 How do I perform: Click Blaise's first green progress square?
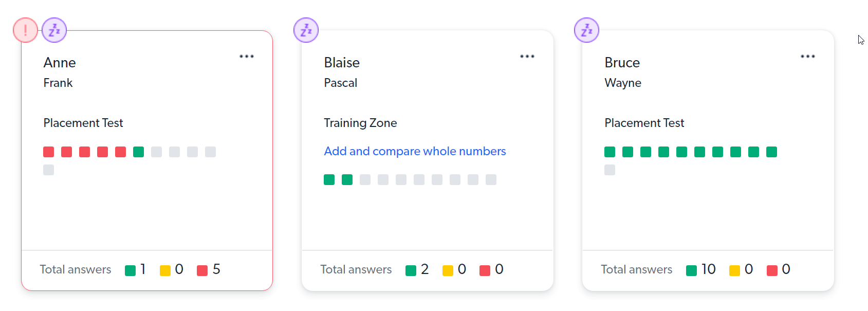(x=329, y=179)
